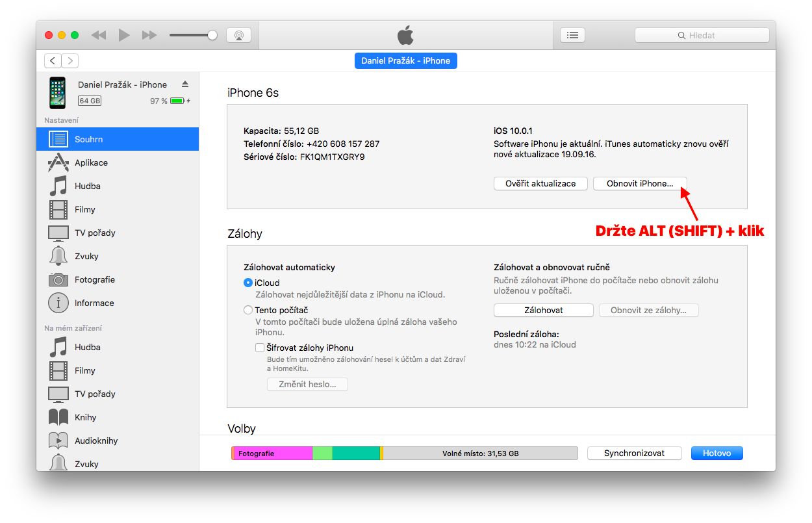Open Fotografie settings in sidebar
Image resolution: width=812 pixels, height=523 pixels.
tap(118, 279)
